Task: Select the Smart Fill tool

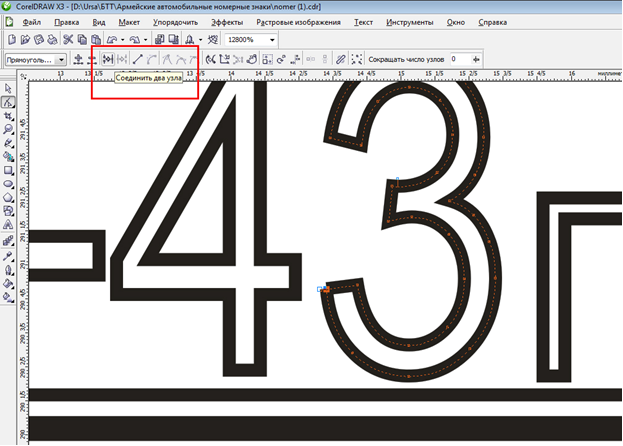Action: coord(8,156)
